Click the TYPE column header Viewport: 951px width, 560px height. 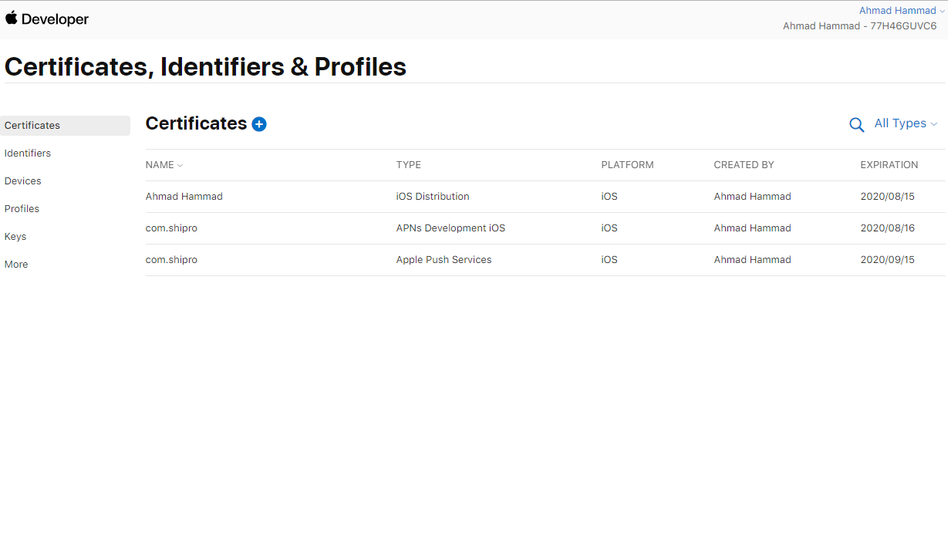click(x=409, y=165)
